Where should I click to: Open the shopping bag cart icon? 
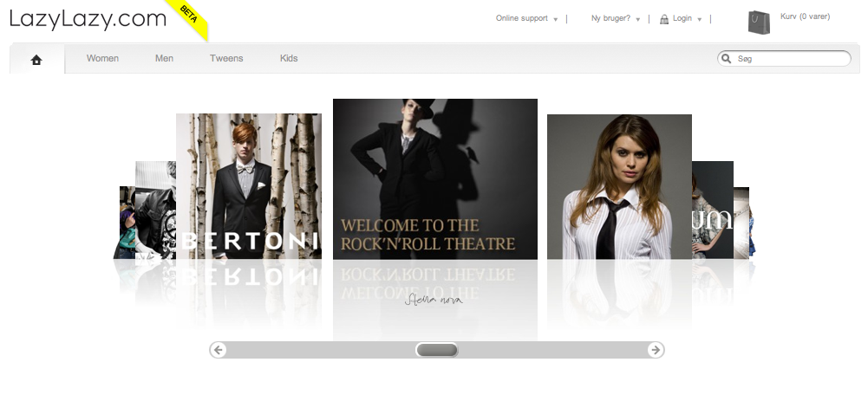point(759,23)
